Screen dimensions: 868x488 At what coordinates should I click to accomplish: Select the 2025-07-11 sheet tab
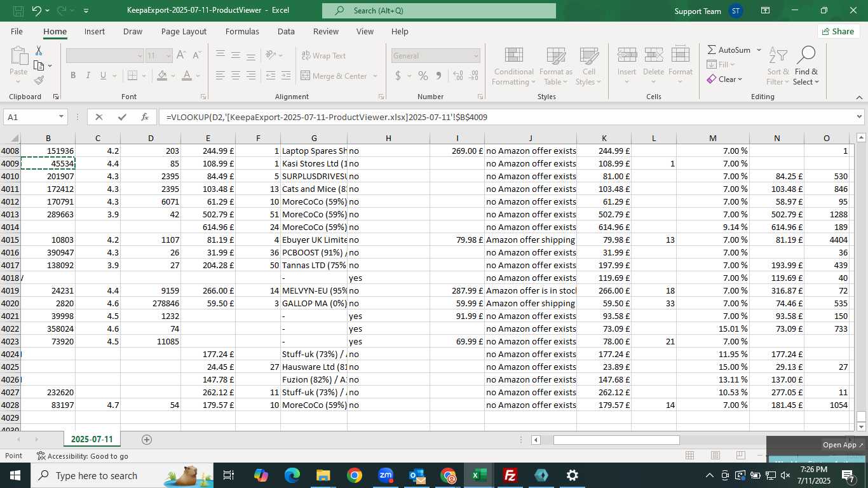[x=92, y=439]
